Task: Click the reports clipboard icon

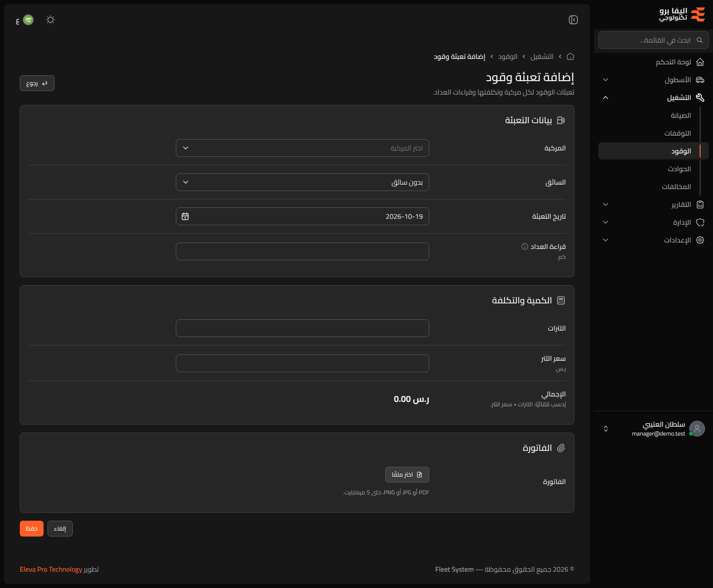Action: (x=700, y=204)
